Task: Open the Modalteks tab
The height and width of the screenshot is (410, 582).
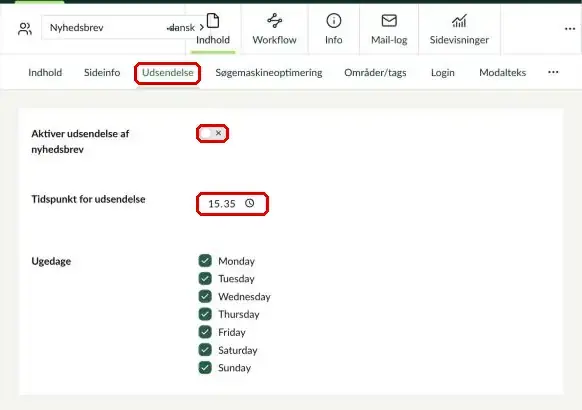Action: (503, 72)
